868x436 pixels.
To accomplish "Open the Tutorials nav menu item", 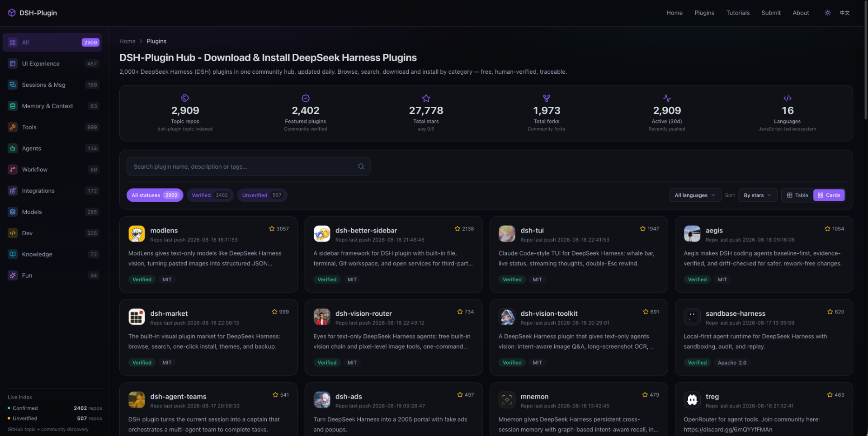I will click(738, 13).
